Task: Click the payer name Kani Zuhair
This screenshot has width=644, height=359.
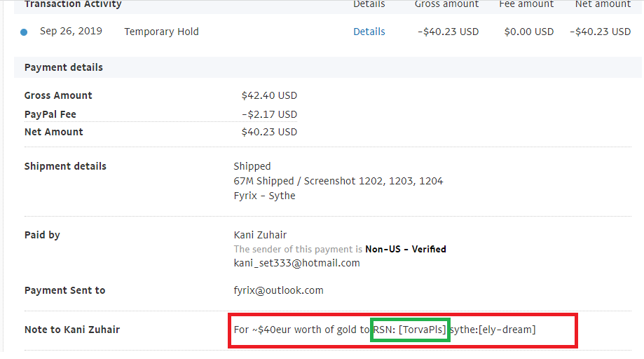Action: [x=260, y=235]
